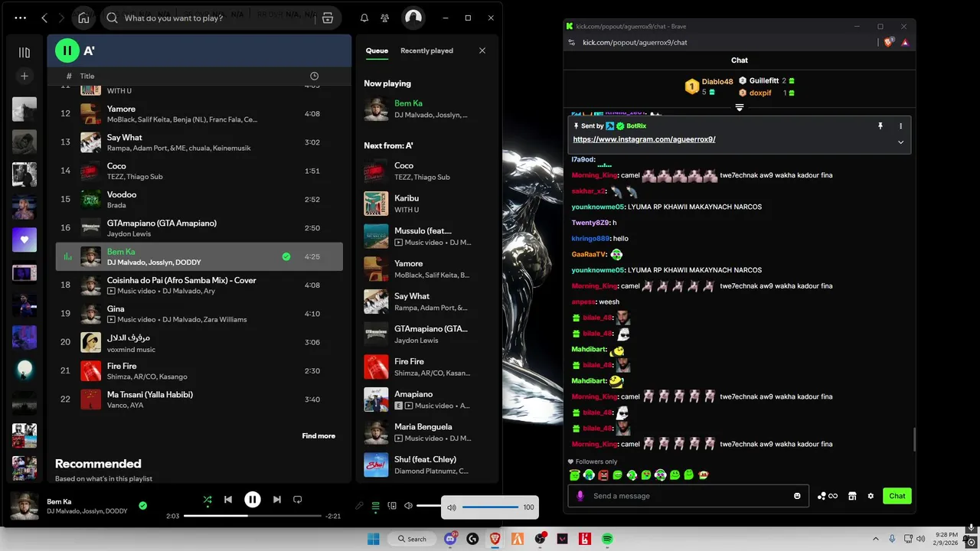Toggle saved checkmark in now-playing bar
The width and height of the screenshot is (980, 551).
pos(142,506)
